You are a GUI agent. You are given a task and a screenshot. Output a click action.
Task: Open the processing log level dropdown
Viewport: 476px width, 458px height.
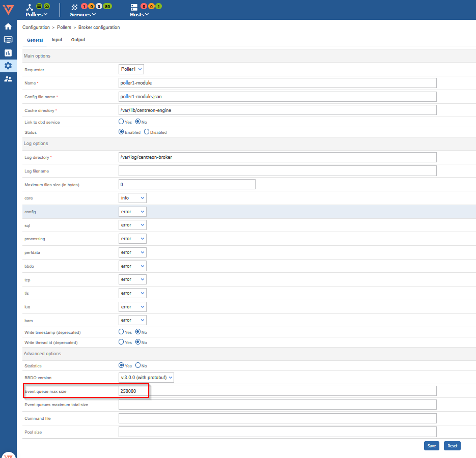(132, 239)
